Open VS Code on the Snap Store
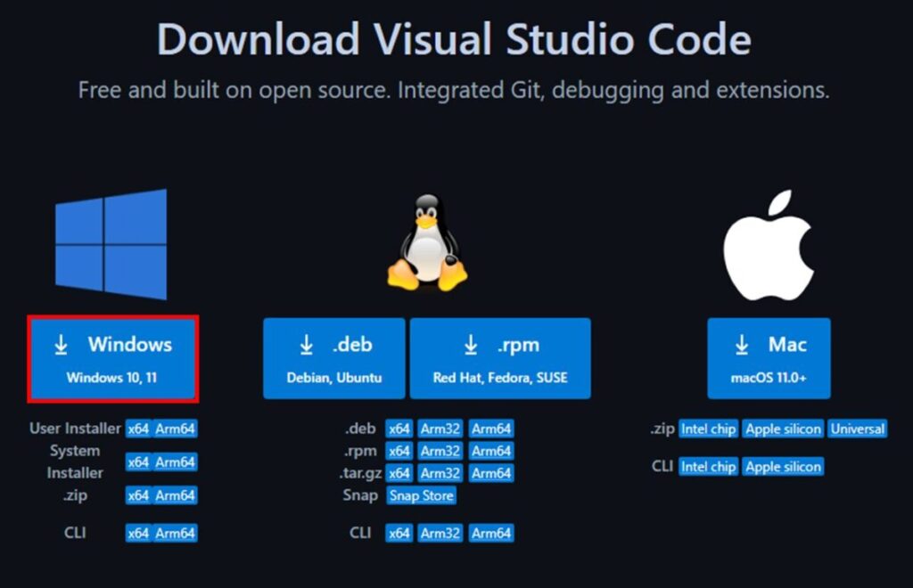913x588 pixels. [421, 496]
